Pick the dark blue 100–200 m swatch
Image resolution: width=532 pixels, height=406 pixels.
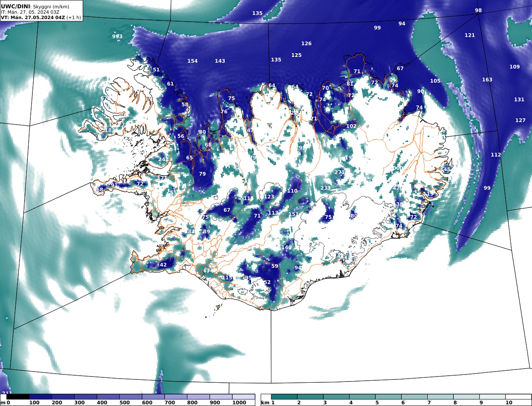[x=40, y=397]
